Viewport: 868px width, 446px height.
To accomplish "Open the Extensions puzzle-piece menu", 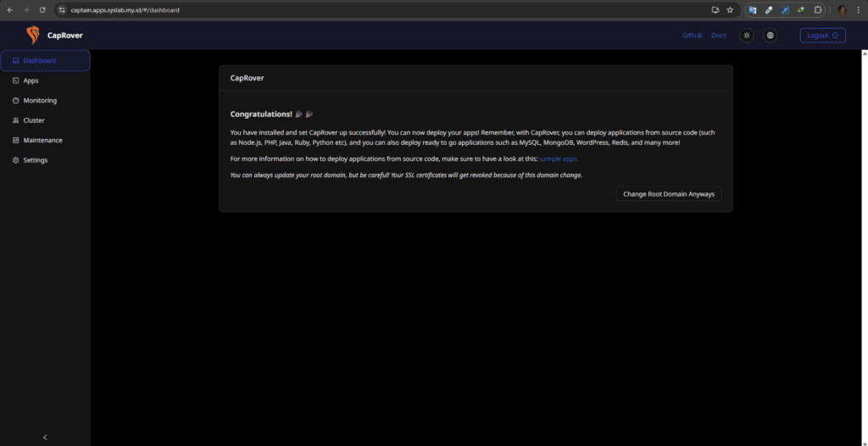I will click(x=818, y=10).
